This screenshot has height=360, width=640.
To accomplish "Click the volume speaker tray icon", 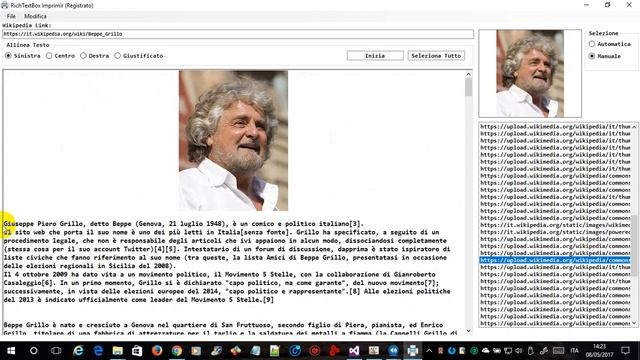I will (519, 351).
